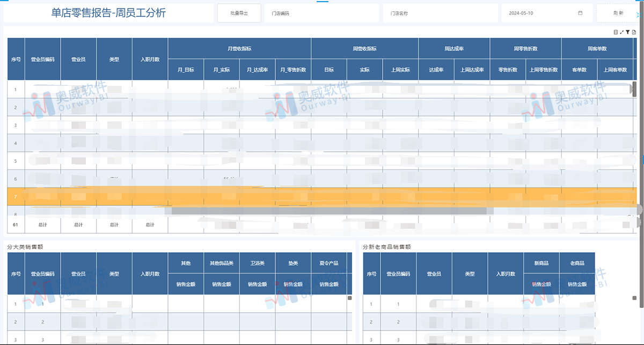Select the 月_目标 column header
644x345 pixels.
(186, 70)
